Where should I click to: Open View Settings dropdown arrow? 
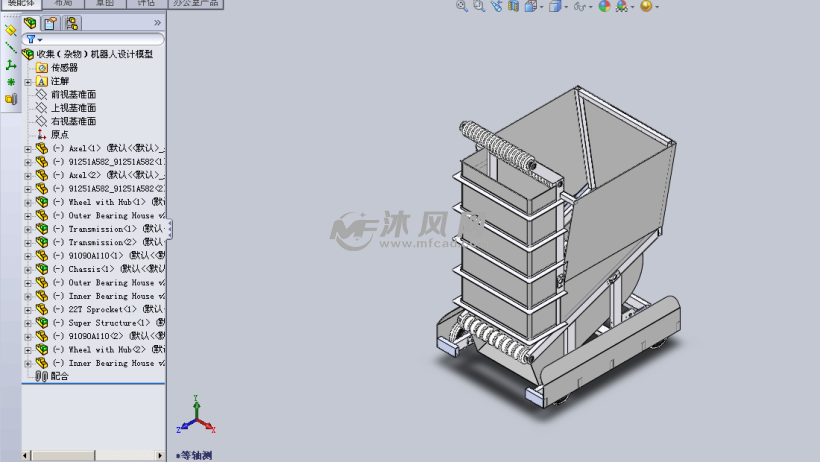[x=657, y=7]
